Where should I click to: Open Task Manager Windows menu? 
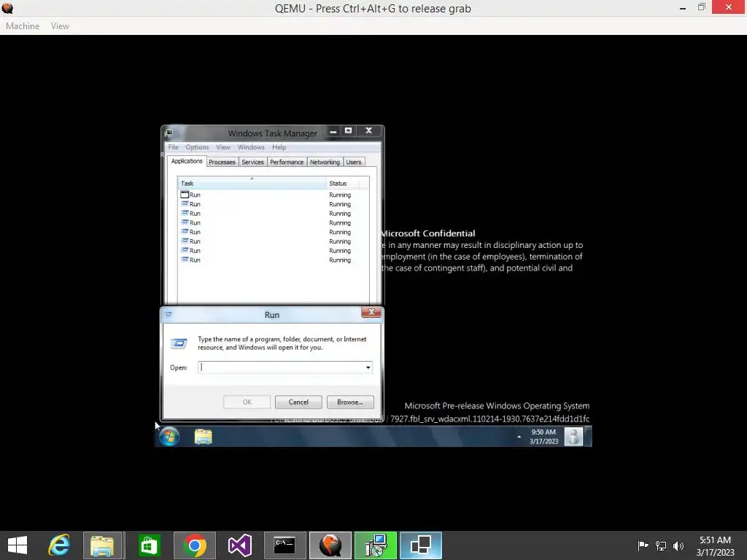pyautogui.click(x=251, y=147)
